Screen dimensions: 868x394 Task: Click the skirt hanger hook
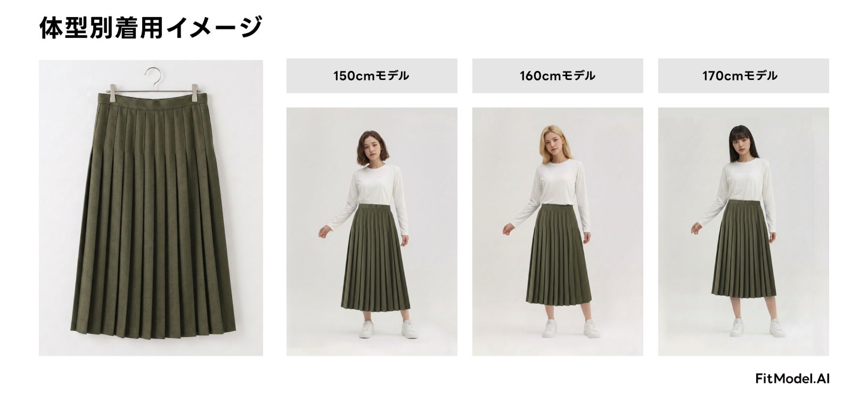tap(153, 76)
